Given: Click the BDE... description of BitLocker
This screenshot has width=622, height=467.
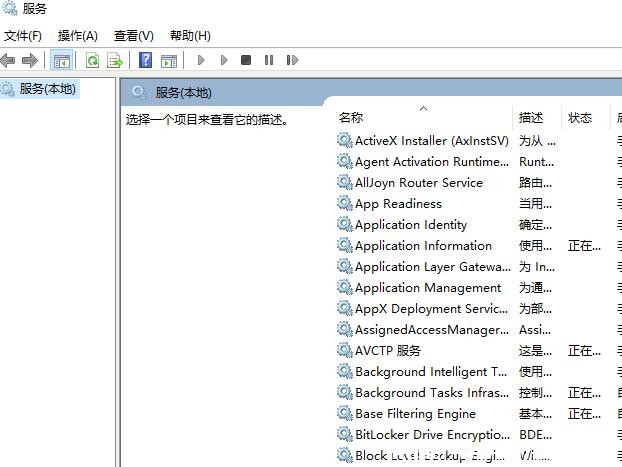Looking at the screenshot, I should click(535, 435).
